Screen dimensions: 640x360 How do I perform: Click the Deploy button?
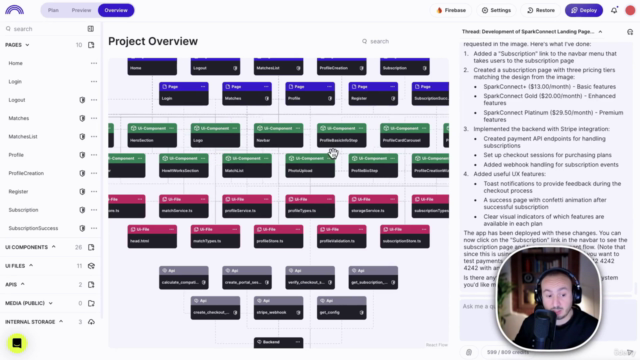pos(584,10)
